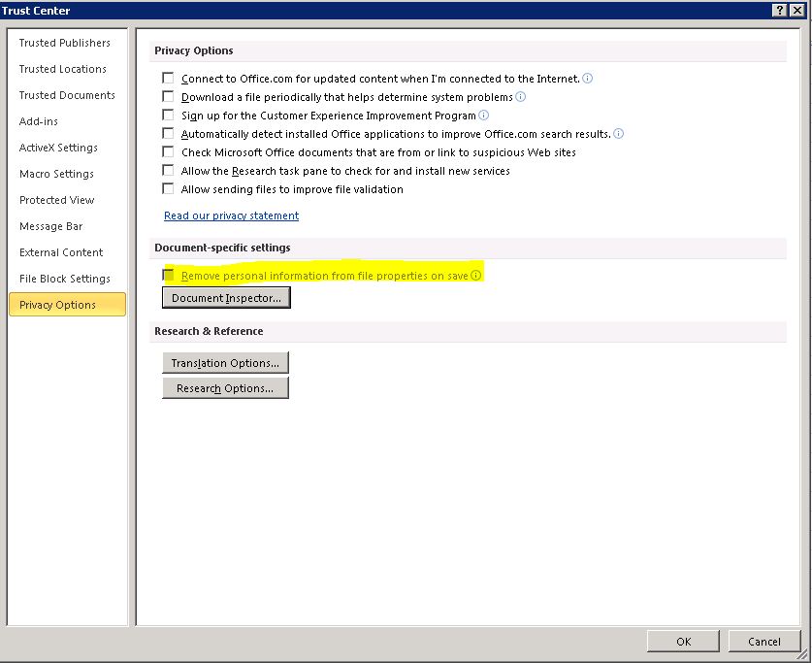Open Read our privacy statement link

coord(231,215)
